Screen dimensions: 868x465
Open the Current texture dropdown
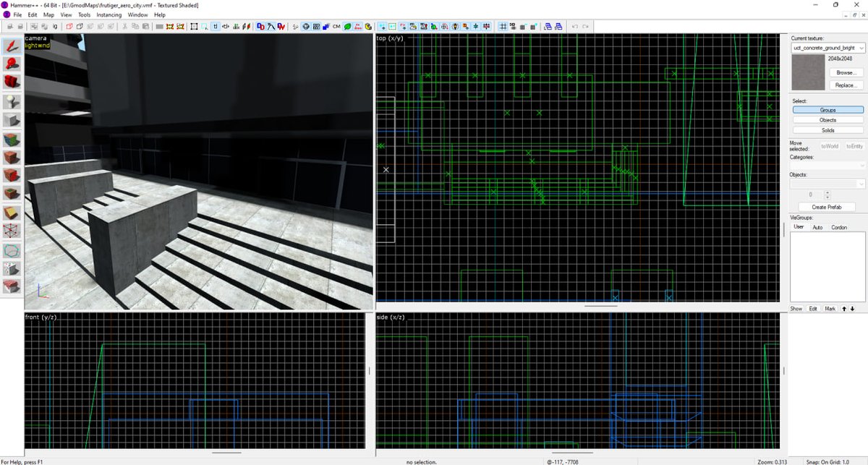coord(827,48)
